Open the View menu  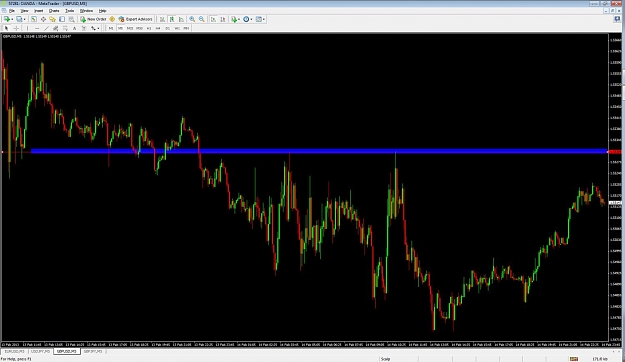[x=24, y=11]
